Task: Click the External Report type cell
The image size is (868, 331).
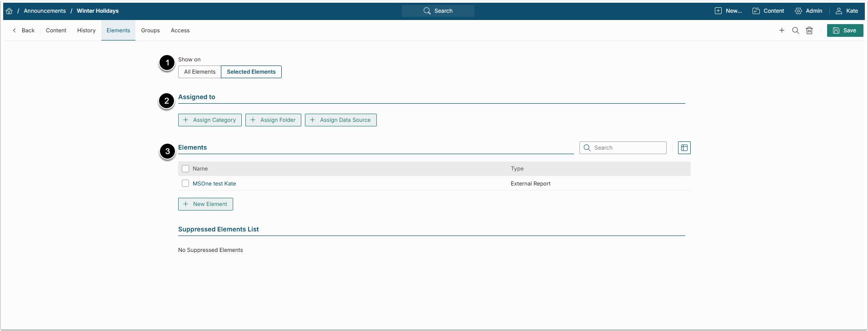Action: (x=530, y=184)
